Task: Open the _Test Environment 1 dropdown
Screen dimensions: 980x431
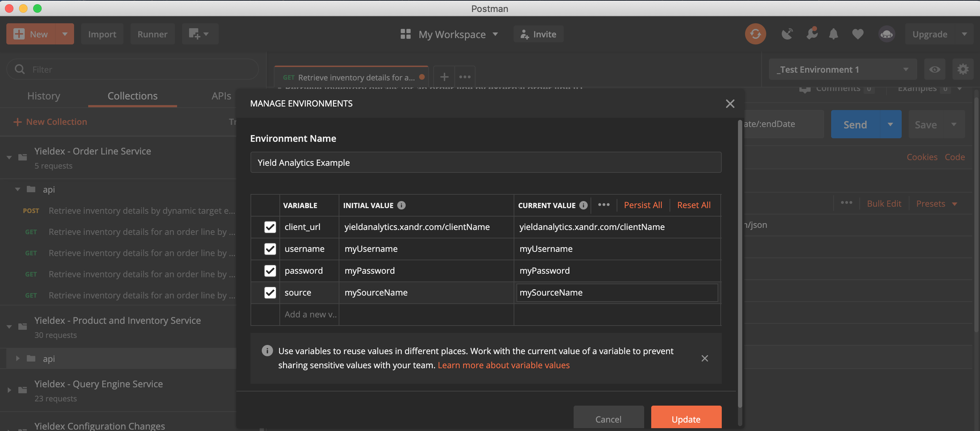Action: tap(842, 69)
